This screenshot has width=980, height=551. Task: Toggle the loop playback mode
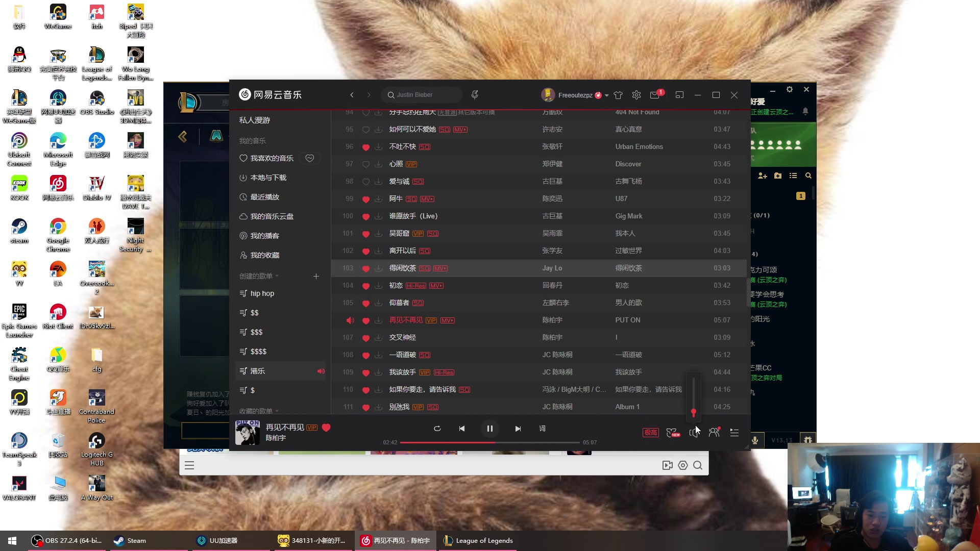[437, 429]
